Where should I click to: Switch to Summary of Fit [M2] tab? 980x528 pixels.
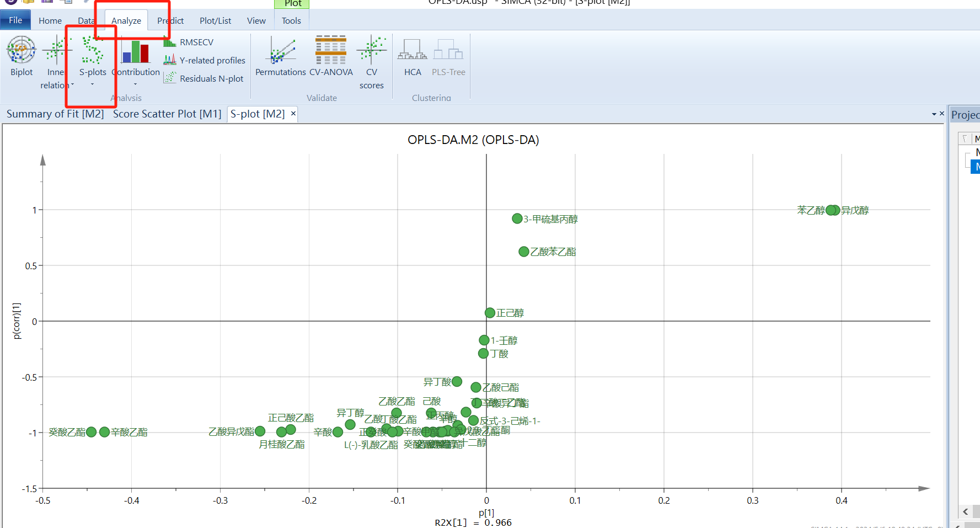click(x=55, y=114)
